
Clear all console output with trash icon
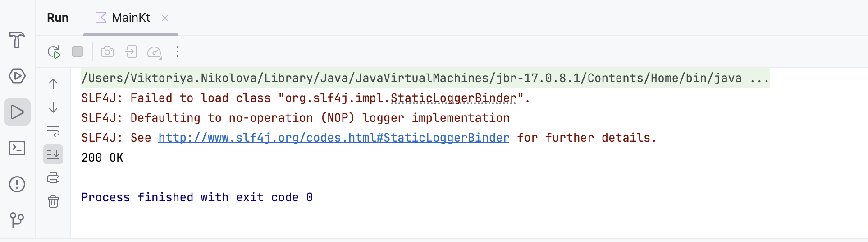[53, 201]
